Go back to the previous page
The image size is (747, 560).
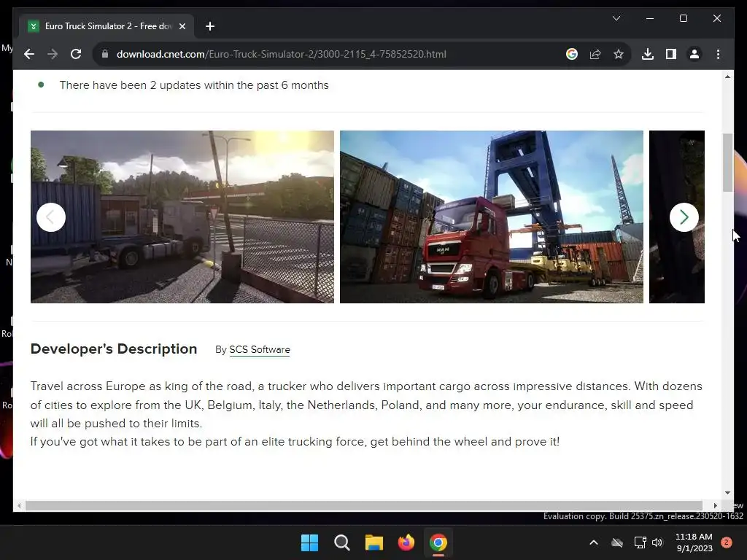click(29, 54)
